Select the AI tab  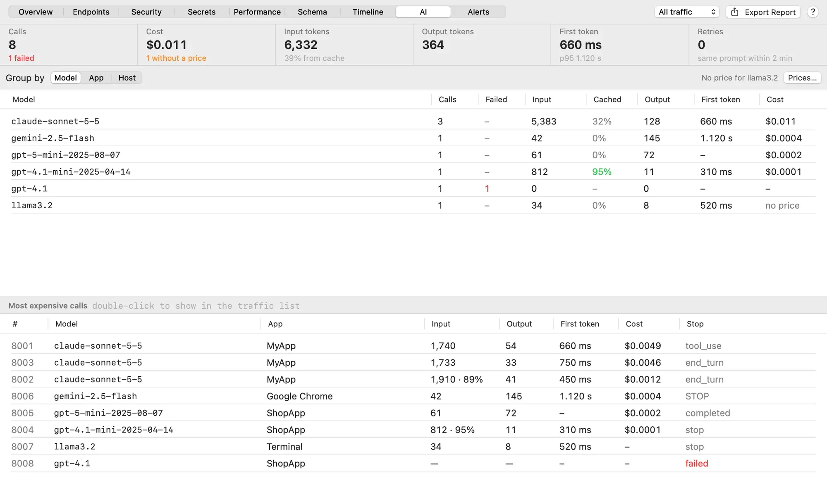click(423, 12)
